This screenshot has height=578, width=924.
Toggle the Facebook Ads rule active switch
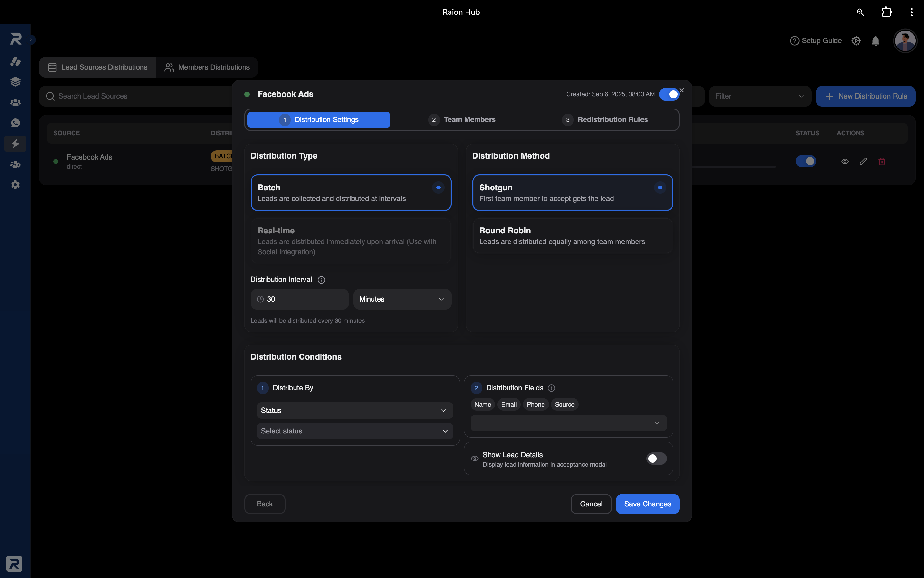[669, 94]
